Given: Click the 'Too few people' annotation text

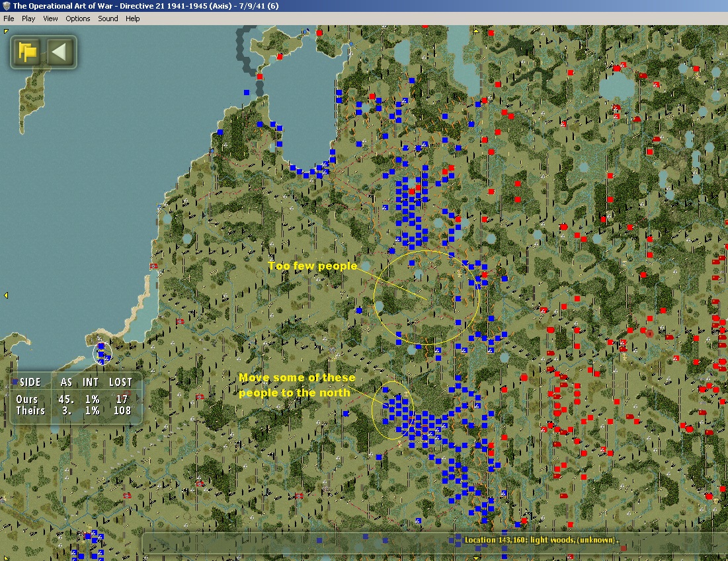Looking at the screenshot, I should 312,266.
